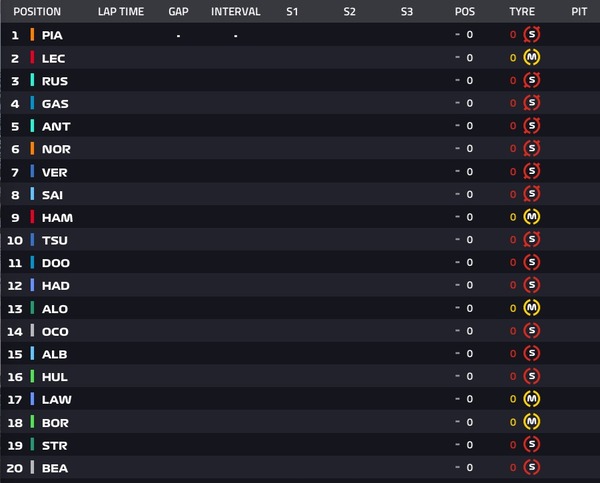Click the soft tyre icon for NOR
This screenshot has width=600, height=483.
[x=532, y=148]
